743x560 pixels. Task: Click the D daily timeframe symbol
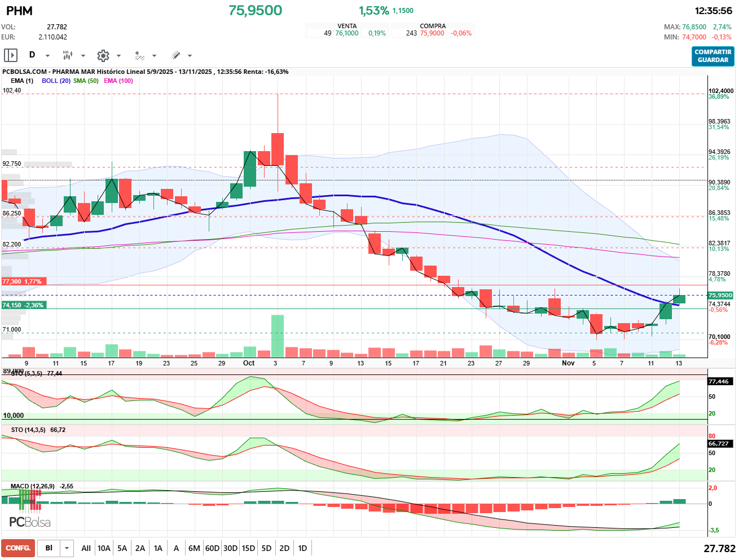tap(32, 55)
